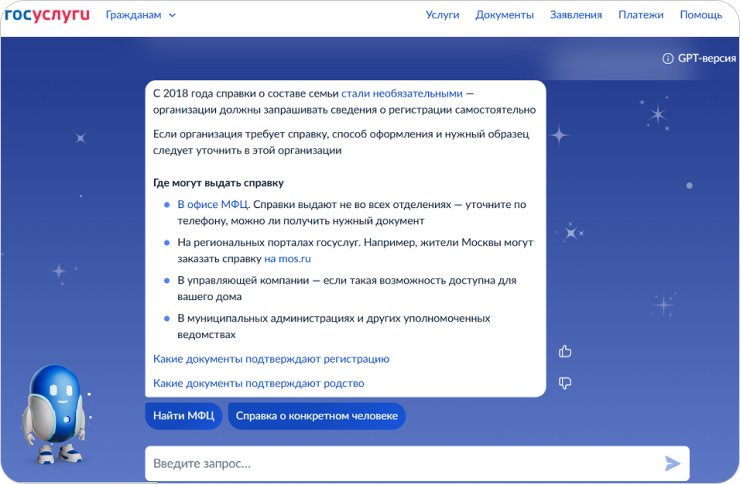
Task: Click the thumbs up feedback icon
Action: 565,351
